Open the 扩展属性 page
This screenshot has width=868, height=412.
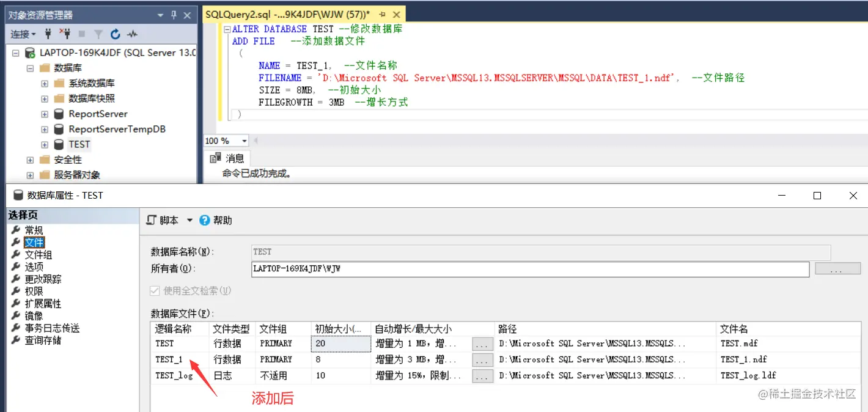[x=43, y=304]
